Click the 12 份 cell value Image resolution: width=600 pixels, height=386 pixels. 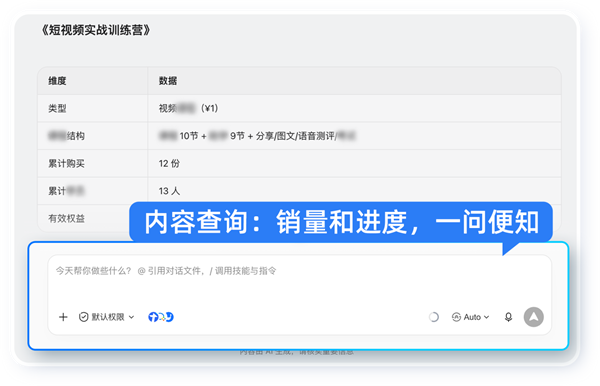169,163
